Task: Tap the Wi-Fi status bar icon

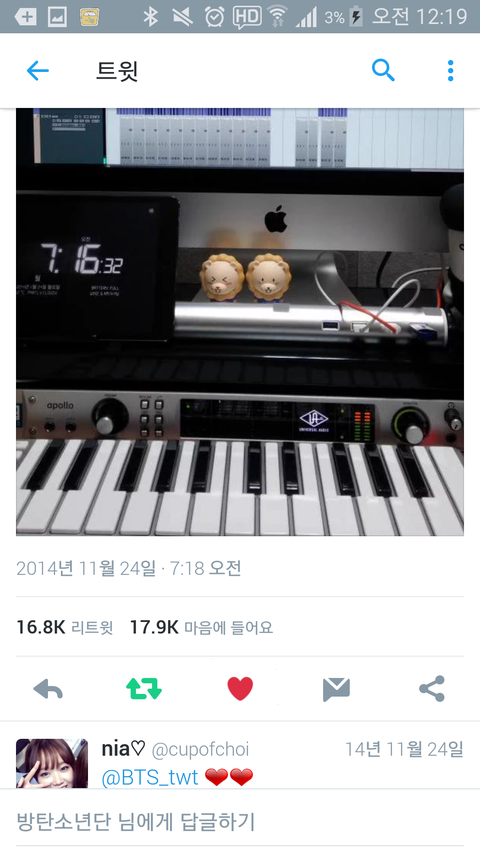Action: pyautogui.click(x=278, y=17)
